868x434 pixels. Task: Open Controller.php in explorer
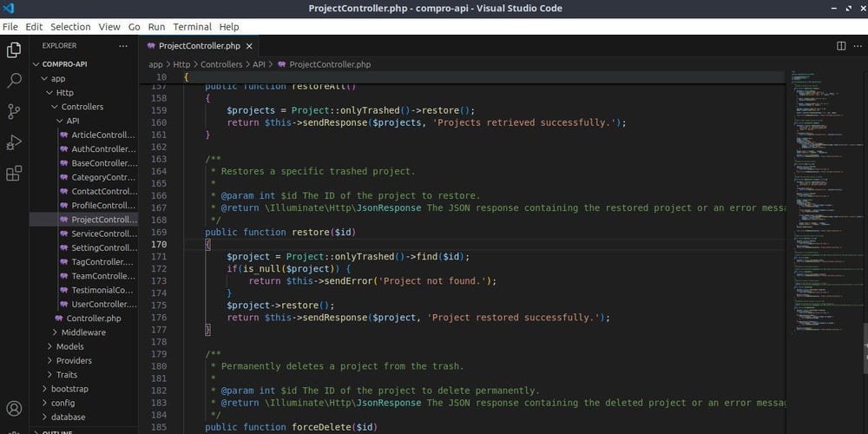click(x=83, y=319)
